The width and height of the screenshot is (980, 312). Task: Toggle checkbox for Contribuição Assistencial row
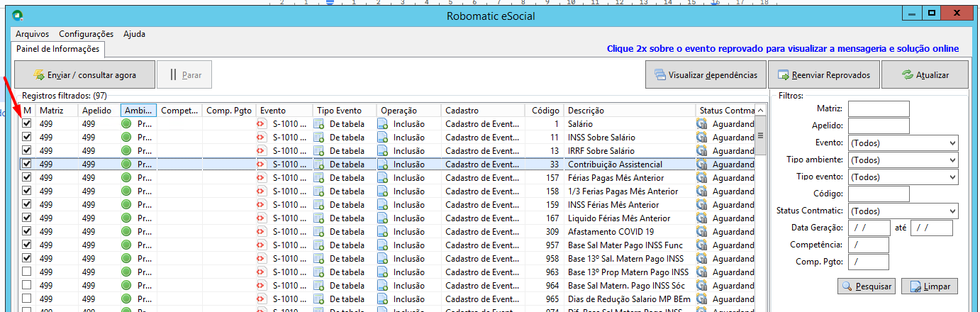[x=27, y=164]
